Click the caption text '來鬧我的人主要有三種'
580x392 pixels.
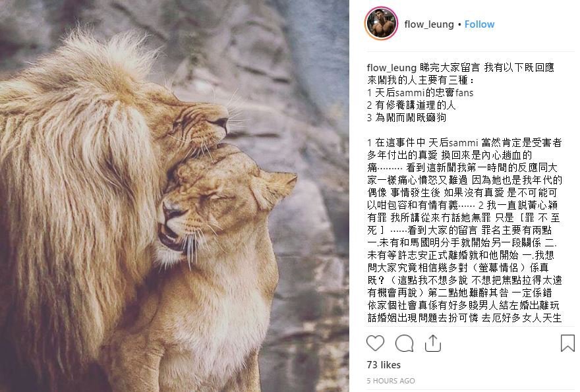point(419,80)
